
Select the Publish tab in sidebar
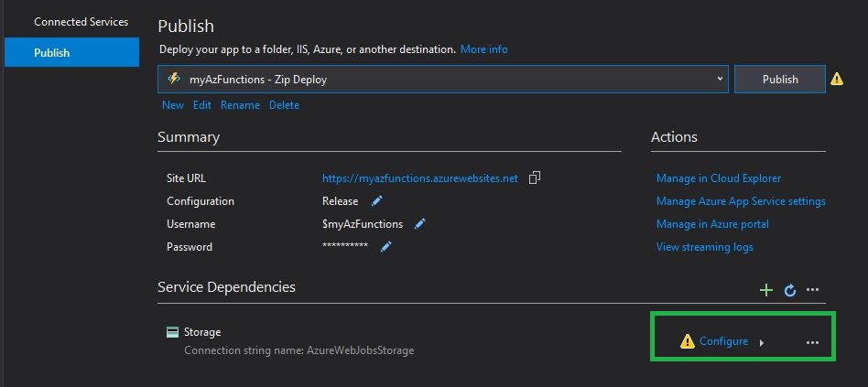click(52, 52)
